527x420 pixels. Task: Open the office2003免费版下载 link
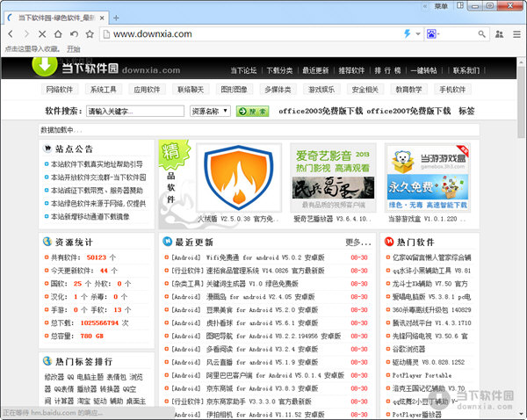click(x=321, y=111)
